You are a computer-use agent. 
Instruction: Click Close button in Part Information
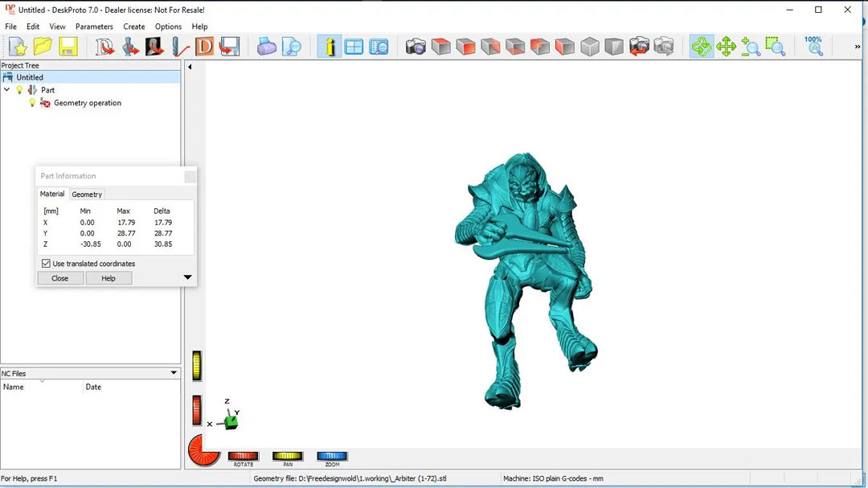pos(60,278)
